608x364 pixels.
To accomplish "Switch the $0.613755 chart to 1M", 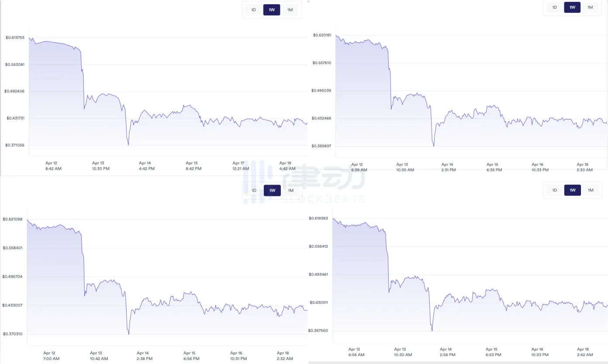I will pyautogui.click(x=290, y=10).
